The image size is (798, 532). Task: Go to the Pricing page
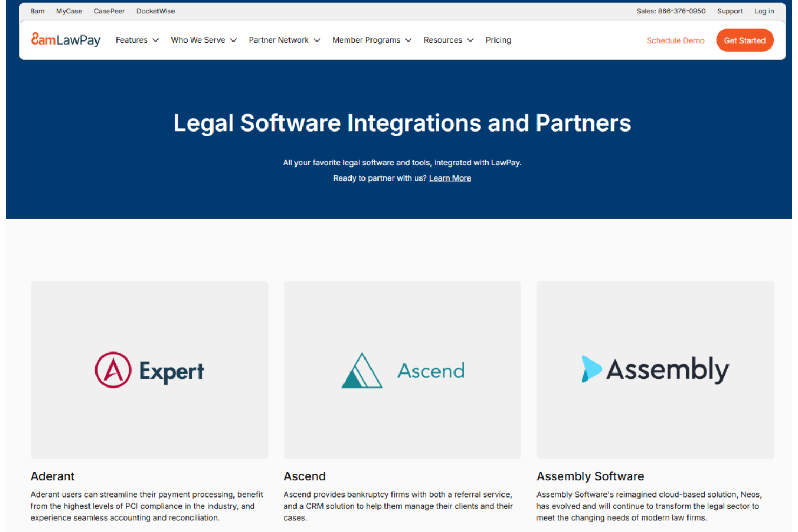[x=498, y=40]
